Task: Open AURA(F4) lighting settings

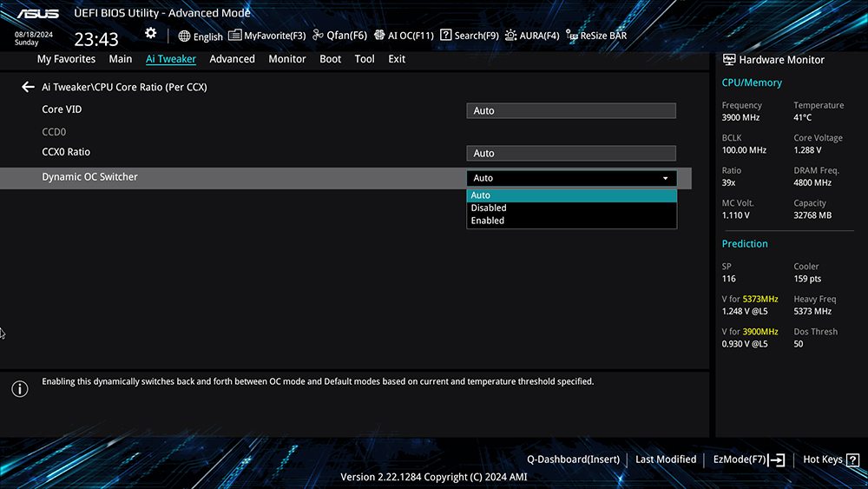Action: click(532, 36)
